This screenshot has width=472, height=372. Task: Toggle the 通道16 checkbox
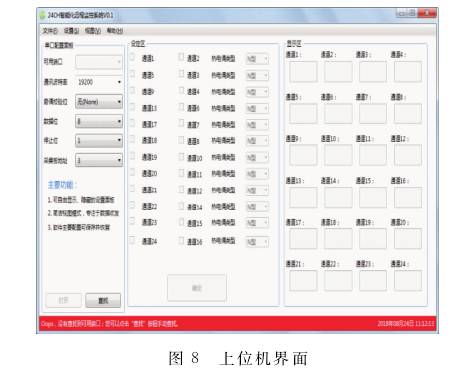click(x=181, y=240)
